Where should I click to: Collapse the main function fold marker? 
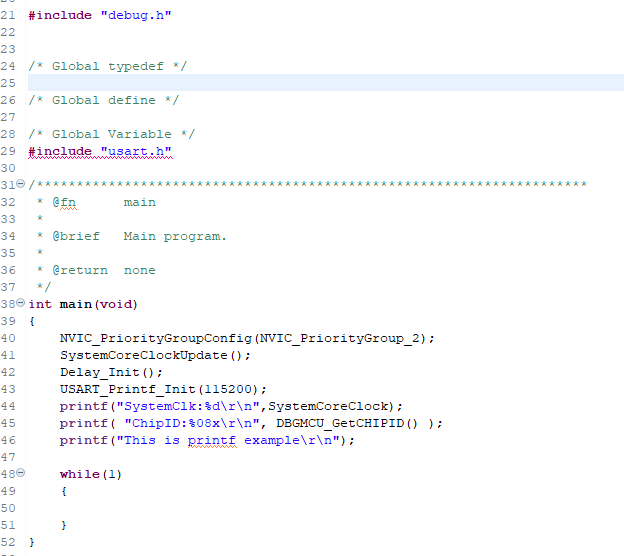pyautogui.click(x=21, y=304)
